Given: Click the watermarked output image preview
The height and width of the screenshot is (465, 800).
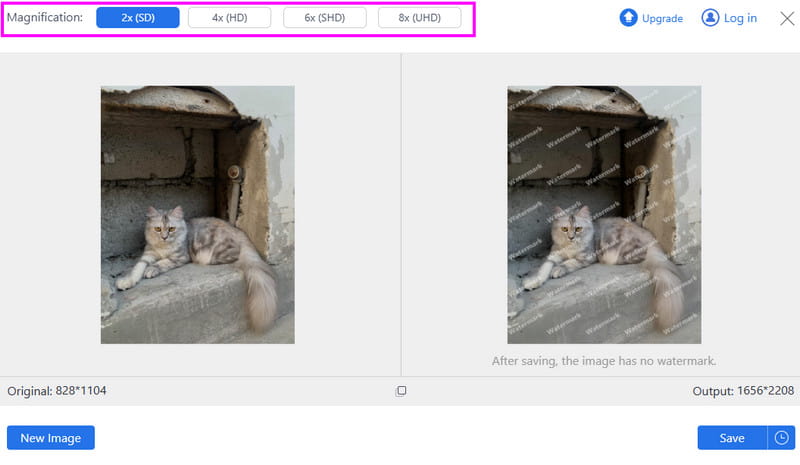Looking at the screenshot, I should click(604, 214).
